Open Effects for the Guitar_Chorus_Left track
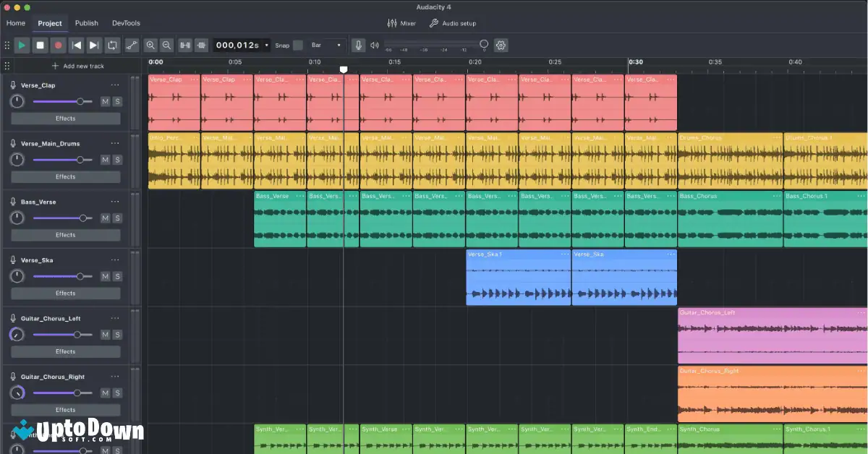The width and height of the screenshot is (868, 454). (x=65, y=351)
